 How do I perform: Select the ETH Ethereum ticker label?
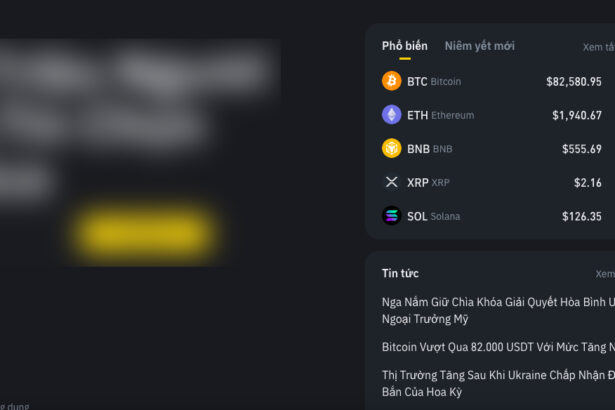coord(440,115)
